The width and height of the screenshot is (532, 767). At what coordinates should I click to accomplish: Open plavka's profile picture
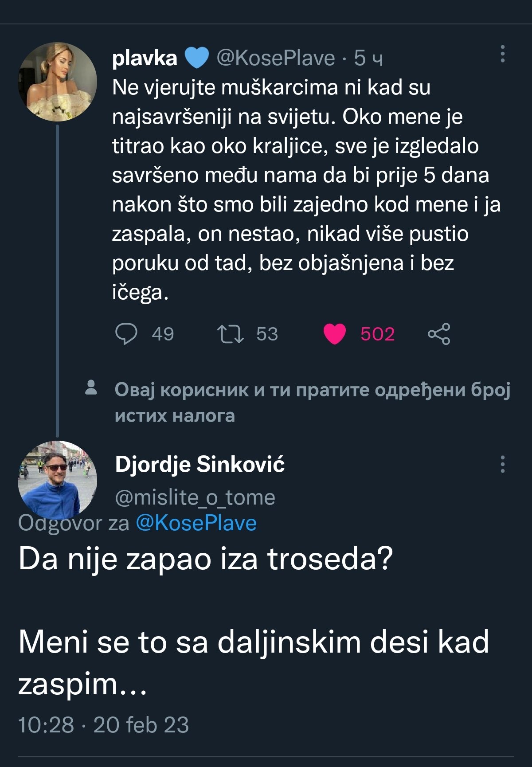pyautogui.click(x=58, y=82)
